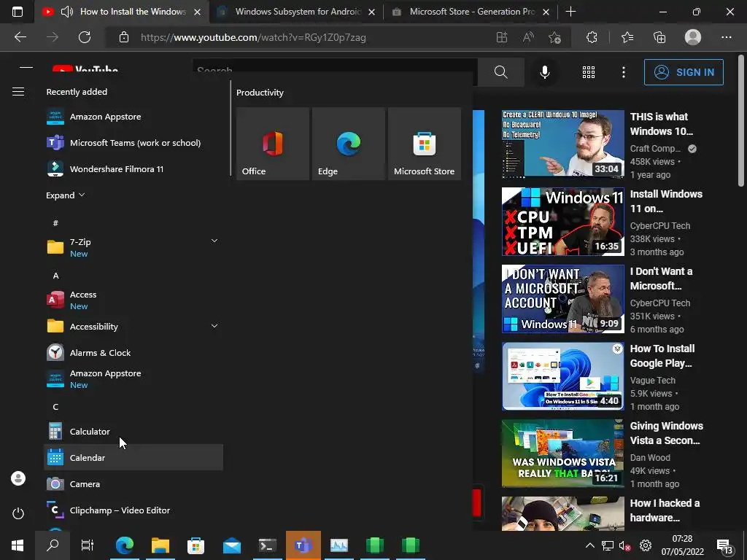Click the Productivity group heading

tap(260, 93)
